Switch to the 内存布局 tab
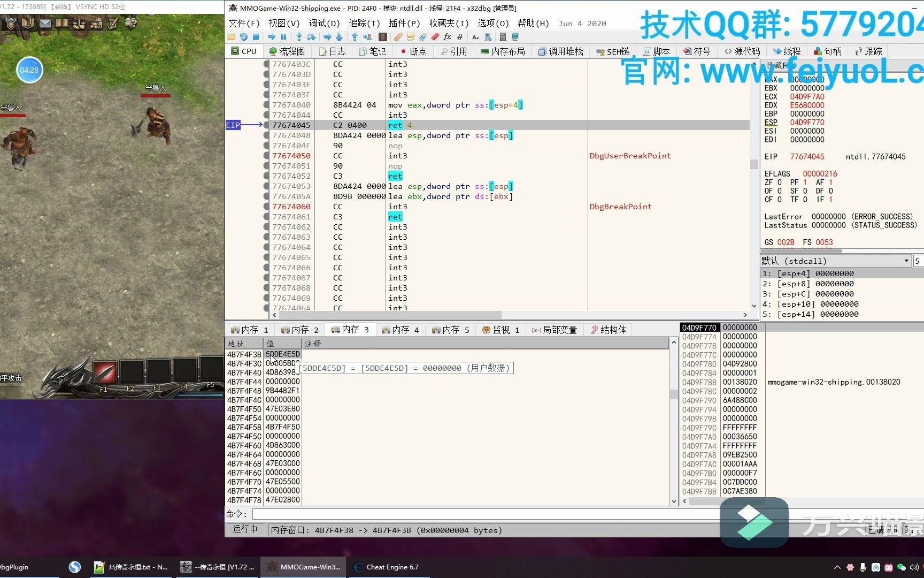The image size is (924, 578). [503, 51]
